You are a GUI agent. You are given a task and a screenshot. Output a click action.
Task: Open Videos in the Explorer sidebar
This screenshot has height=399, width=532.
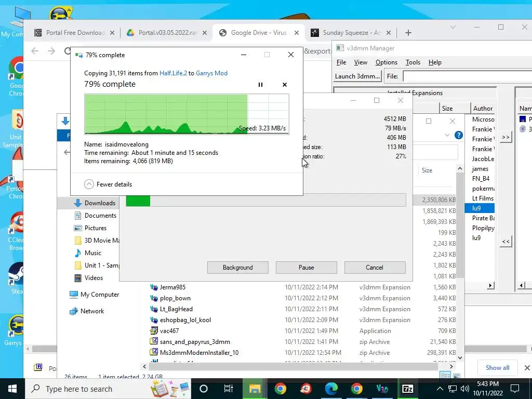pos(88,278)
